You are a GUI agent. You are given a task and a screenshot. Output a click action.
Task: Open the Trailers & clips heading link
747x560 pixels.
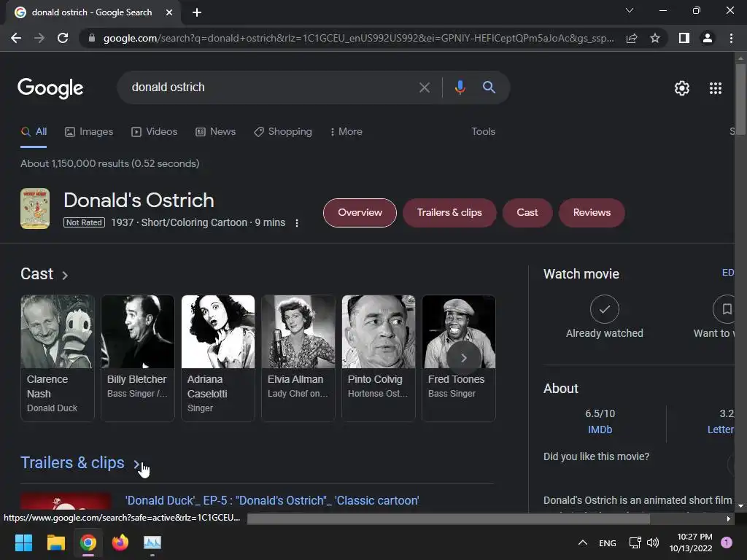(72, 463)
